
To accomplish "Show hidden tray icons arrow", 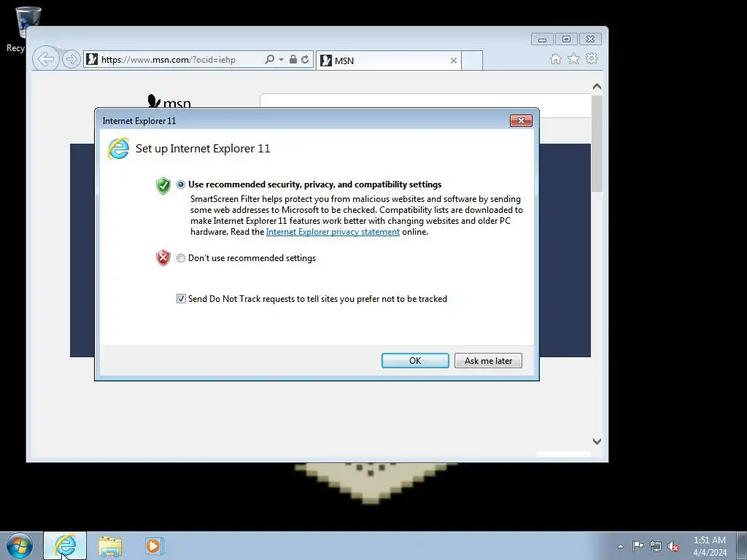I will tap(620, 546).
